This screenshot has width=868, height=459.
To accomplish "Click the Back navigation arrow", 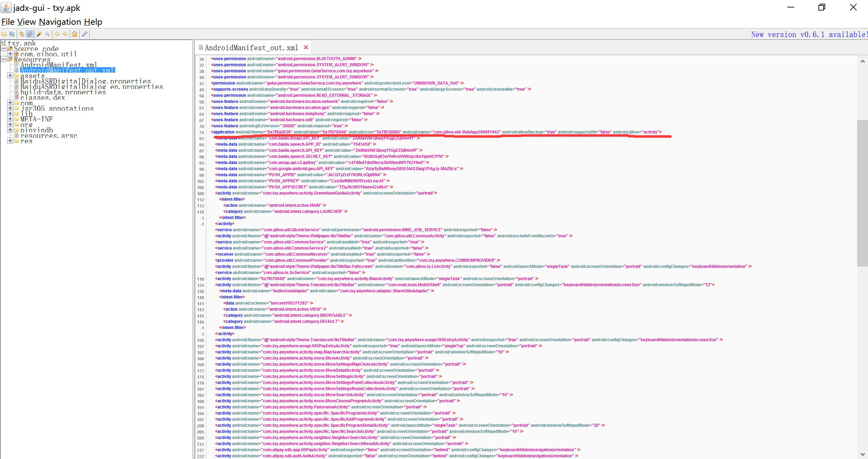I will (x=57, y=34).
